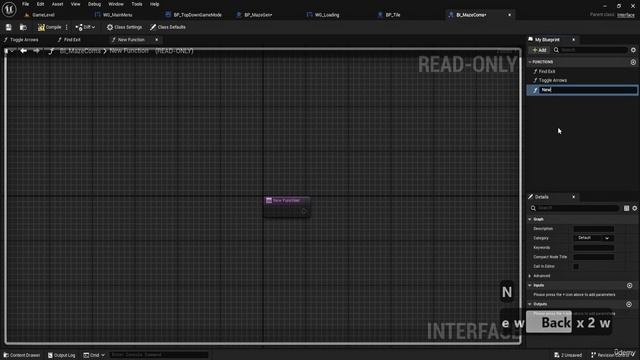Open the Help menu

click(x=154, y=4)
